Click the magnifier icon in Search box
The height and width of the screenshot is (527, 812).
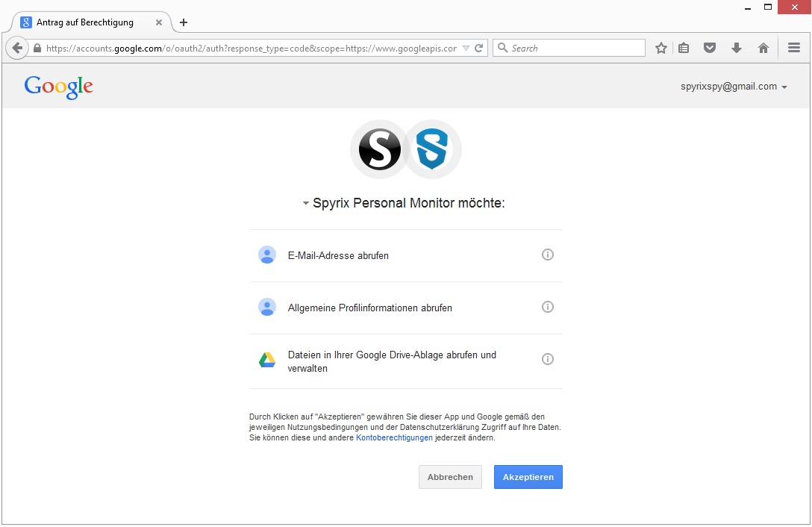pyautogui.click(x=502, y=48)
